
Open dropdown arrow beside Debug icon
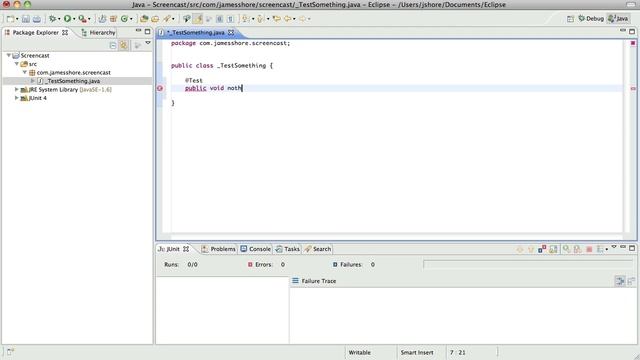tap(59, 19)
